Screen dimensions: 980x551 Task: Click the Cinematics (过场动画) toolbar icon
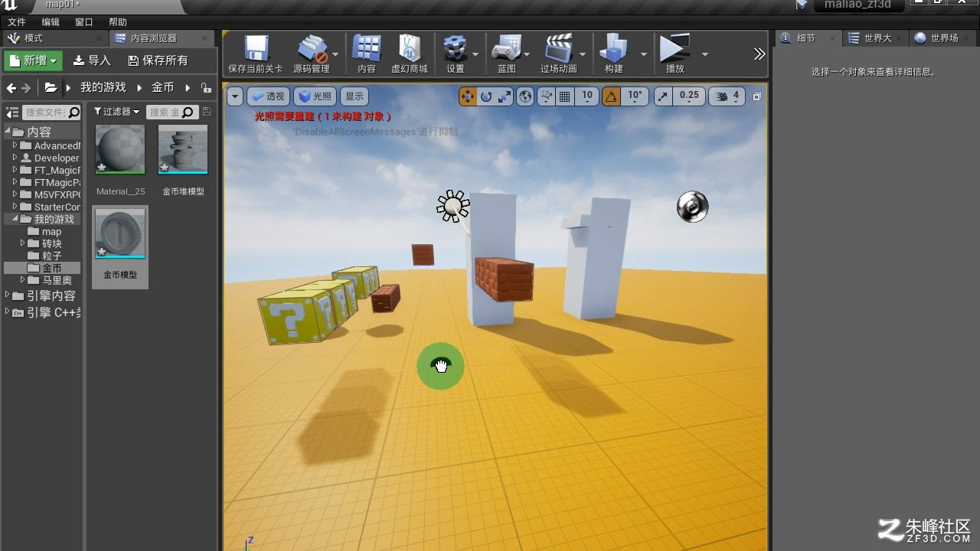coord(559,54)
